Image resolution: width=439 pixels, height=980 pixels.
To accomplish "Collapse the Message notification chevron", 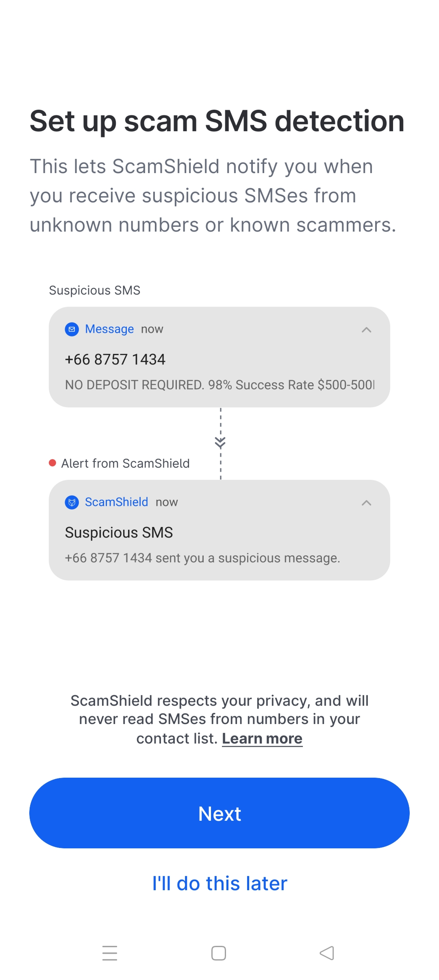I will point(366,330).
